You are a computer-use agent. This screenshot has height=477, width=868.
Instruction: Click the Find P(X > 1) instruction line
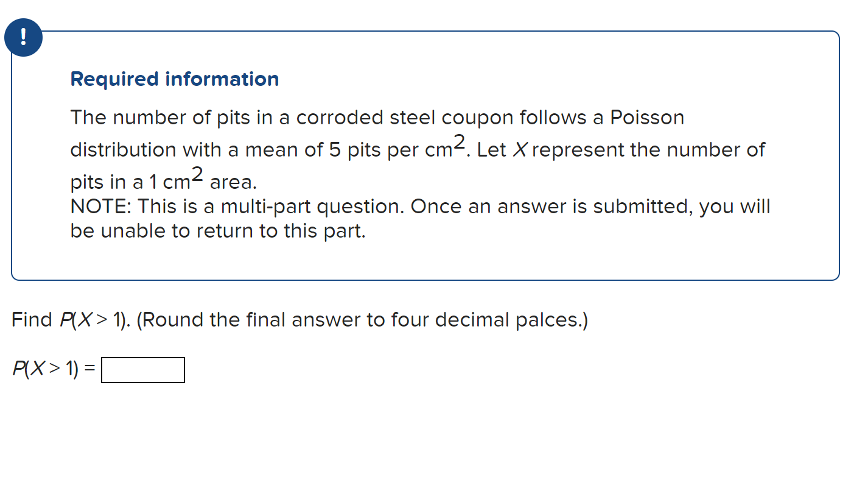tap(298, 319)
